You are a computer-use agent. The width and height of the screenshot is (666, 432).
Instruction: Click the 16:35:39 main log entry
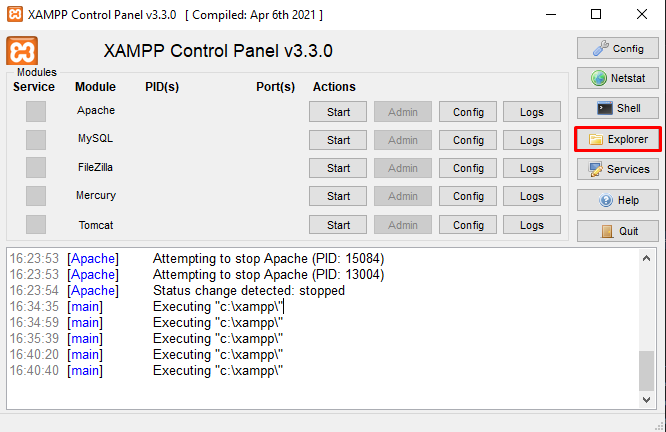147,339
